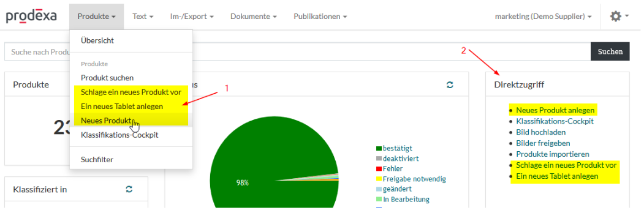Click the light green In Bearbeitung swatch
This screenshot has height=221, width=644.
(379, 200)
